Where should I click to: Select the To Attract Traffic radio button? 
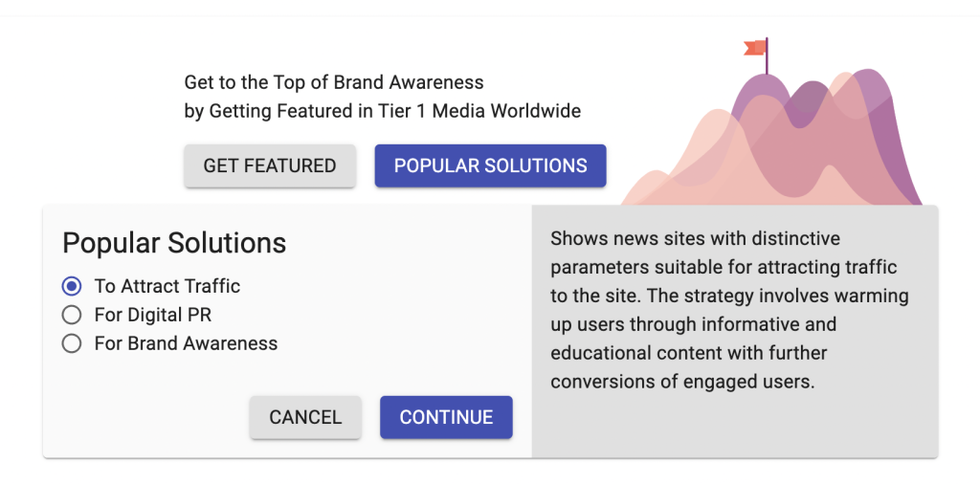(x=72, y=286)
